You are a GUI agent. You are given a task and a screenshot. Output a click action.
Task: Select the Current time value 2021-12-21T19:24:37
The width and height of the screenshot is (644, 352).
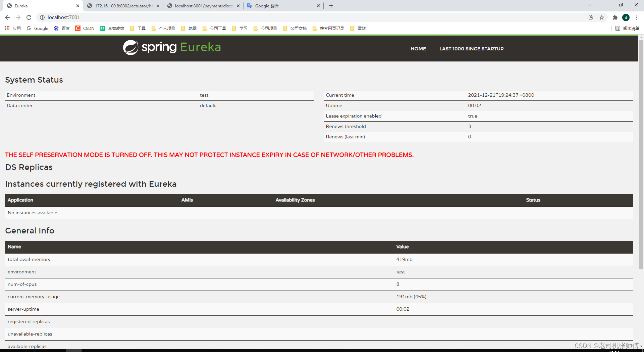[501, 95]
